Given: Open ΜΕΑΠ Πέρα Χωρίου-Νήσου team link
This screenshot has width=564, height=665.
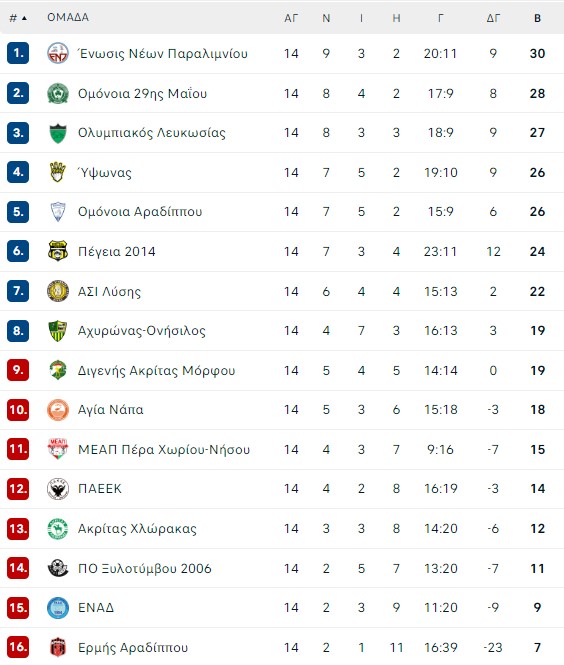Looking at the screenshot, I should 164,450.
